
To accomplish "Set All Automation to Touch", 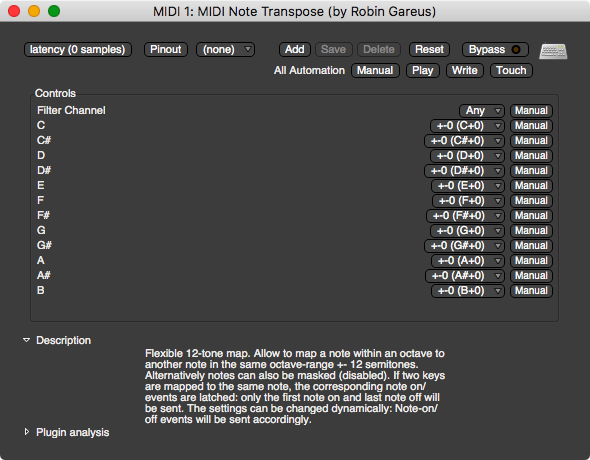I will (511, 71).
